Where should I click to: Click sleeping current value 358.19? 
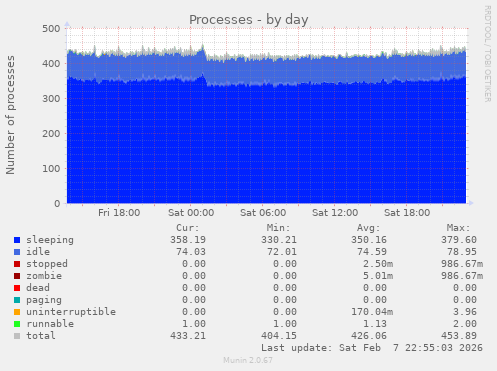[x=188, y=240]
